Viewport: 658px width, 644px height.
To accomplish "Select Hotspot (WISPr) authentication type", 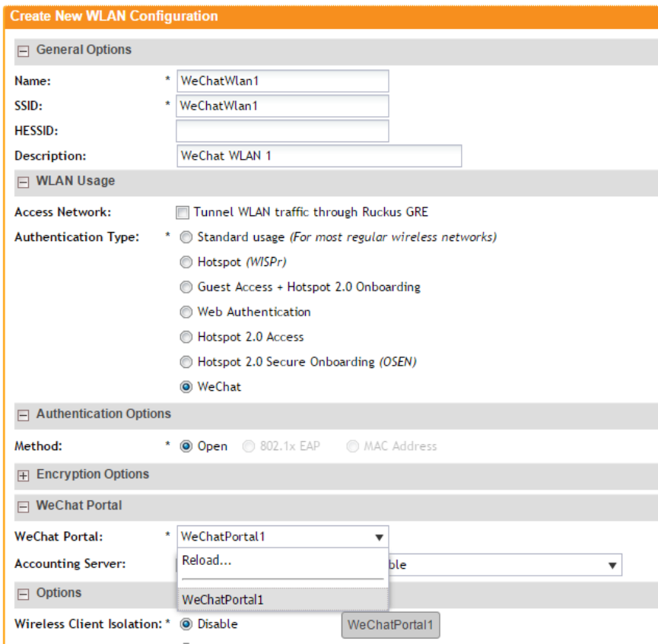I will pyautogui.click(x=186, y=262).
